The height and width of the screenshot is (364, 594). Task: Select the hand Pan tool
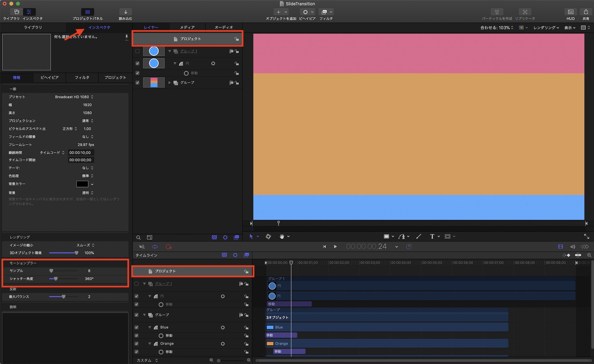[282, 236]
